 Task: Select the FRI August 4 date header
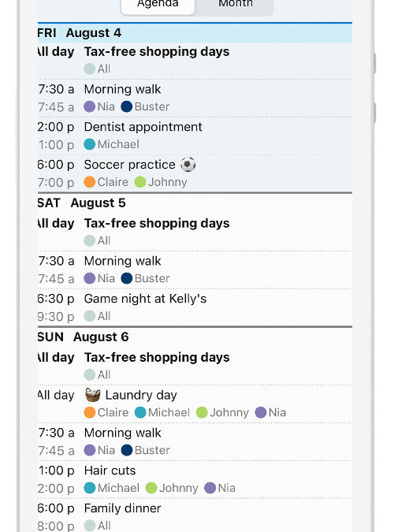pyautogui.click(x=195, y=33)
